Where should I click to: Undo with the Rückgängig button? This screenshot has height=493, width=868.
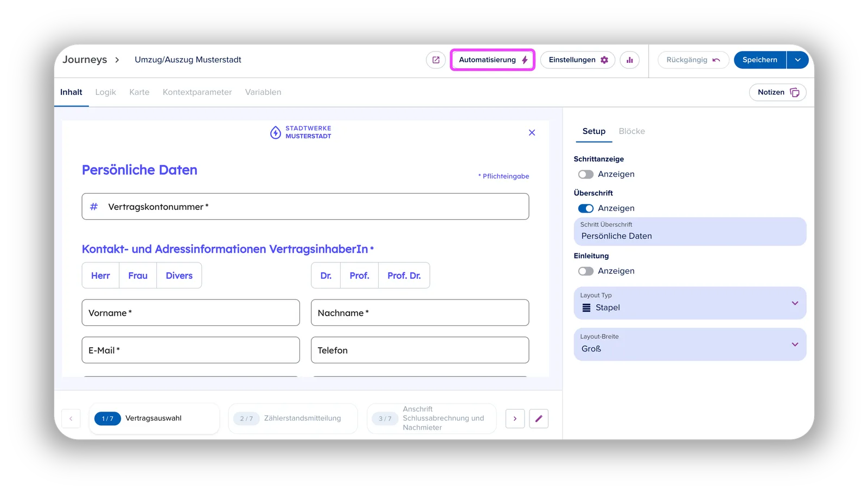[x=693, y=60]
